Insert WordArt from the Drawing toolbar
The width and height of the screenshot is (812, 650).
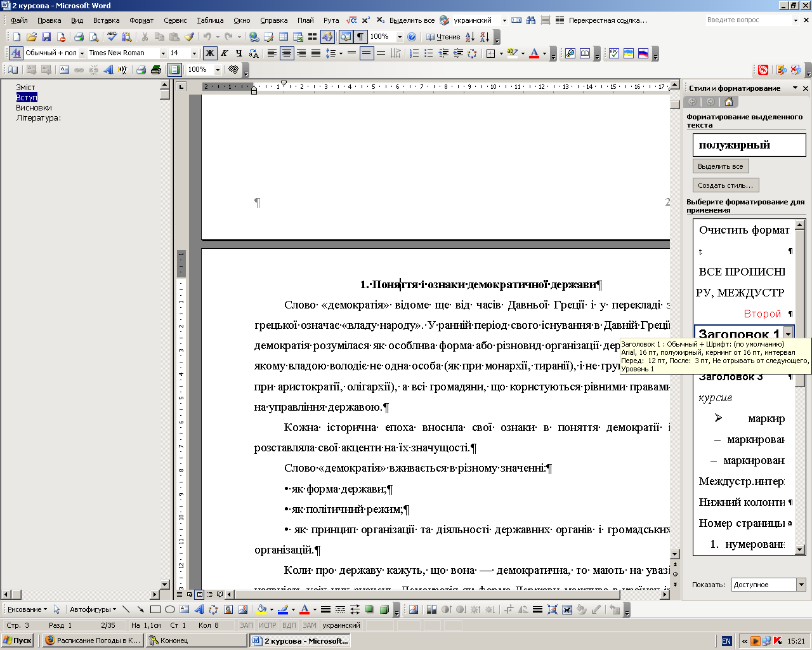pos(199,609)
